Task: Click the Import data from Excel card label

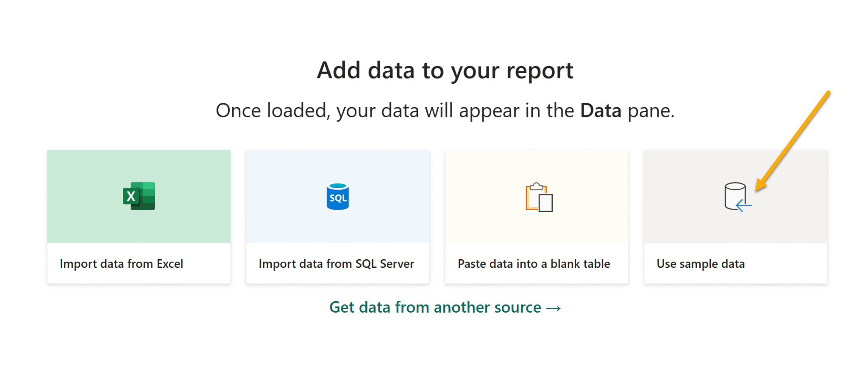Action: [121, 264]
